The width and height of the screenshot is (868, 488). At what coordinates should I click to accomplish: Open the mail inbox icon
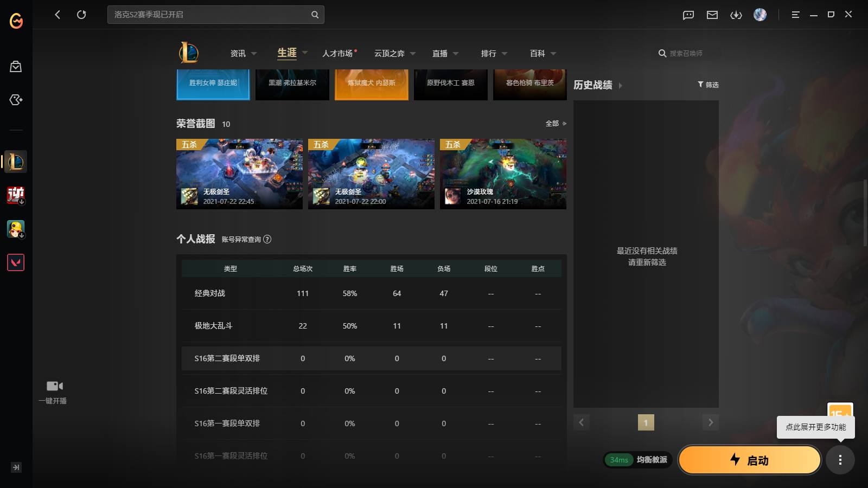tap(712, 15)
